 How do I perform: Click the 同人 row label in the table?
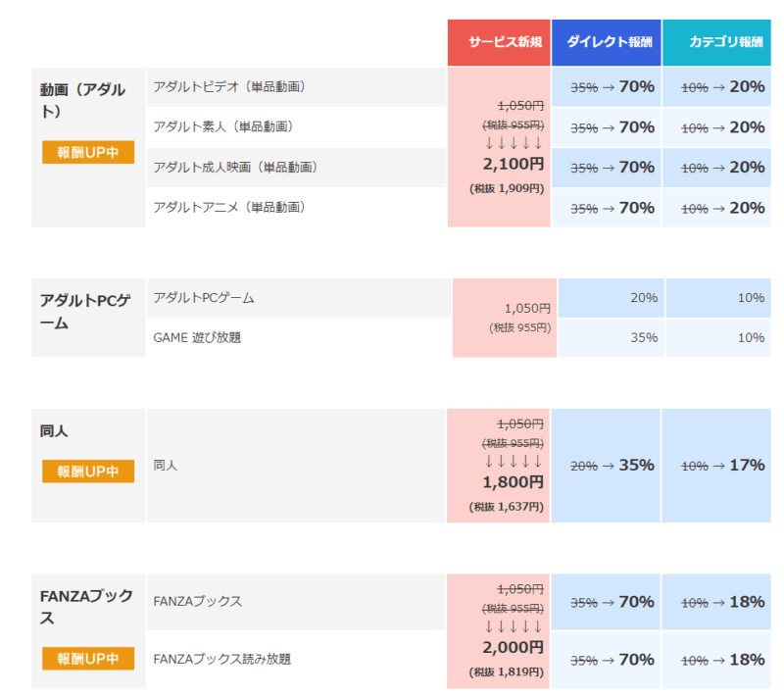(x=165, y=466)
